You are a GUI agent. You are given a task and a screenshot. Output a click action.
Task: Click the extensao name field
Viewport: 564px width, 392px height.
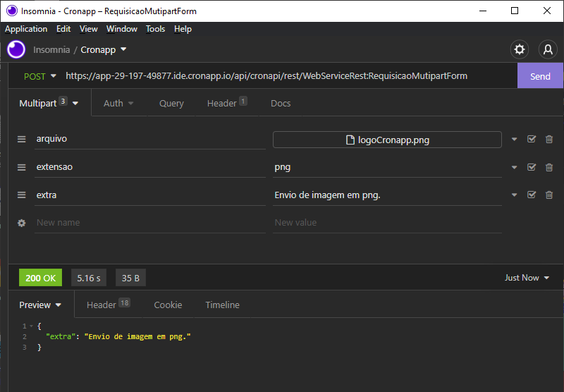tap(150, 167)
